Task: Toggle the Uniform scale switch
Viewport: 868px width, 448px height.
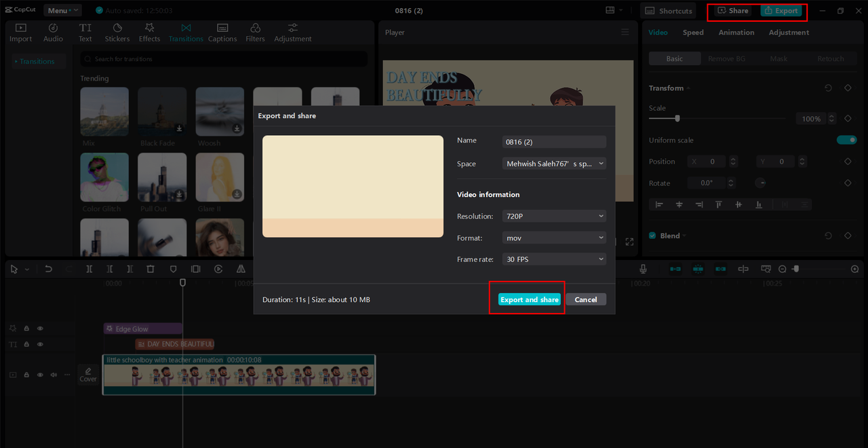Action: click(846, 140)
